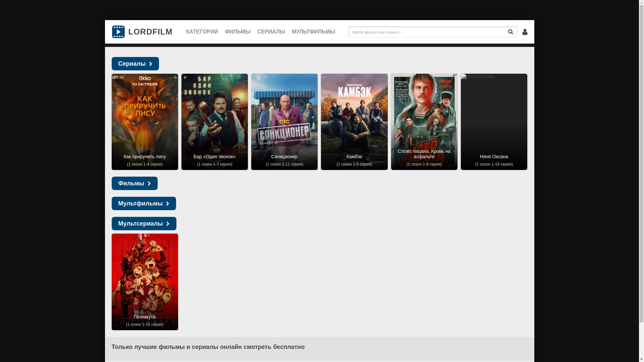
Task: Expand the Сериалы section button
Action: pos(135,64)
